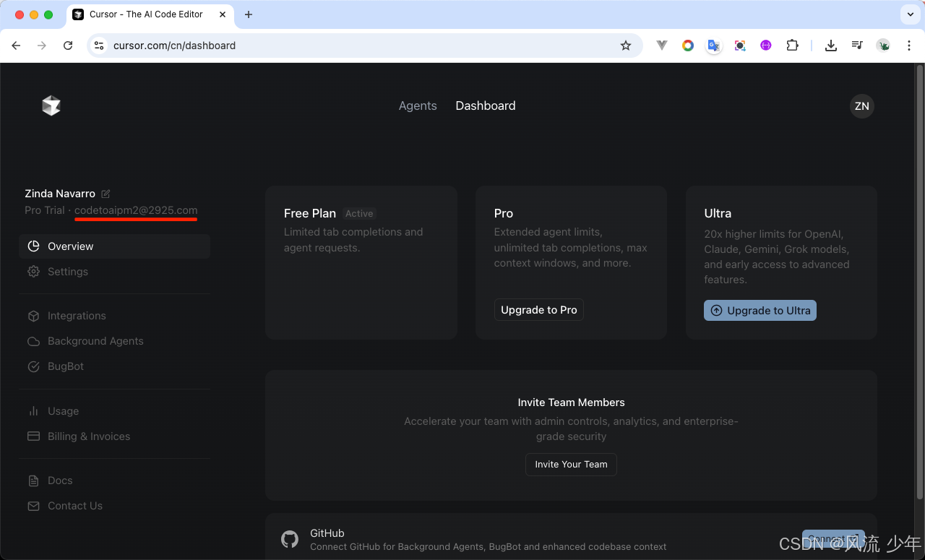925x560 pixels.
Task: Click the Zinda Navarro name text
Action: pos(60,194)
